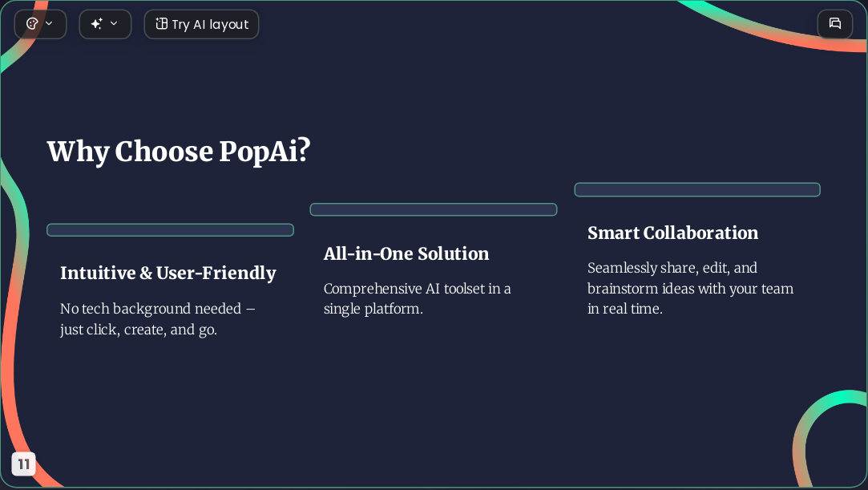Image resolution: width=868 pixels, height=490 pixels.
Task: Expand the chevron beside the sparkle icon
Action: pyautogui.click(x=114, y=24)
